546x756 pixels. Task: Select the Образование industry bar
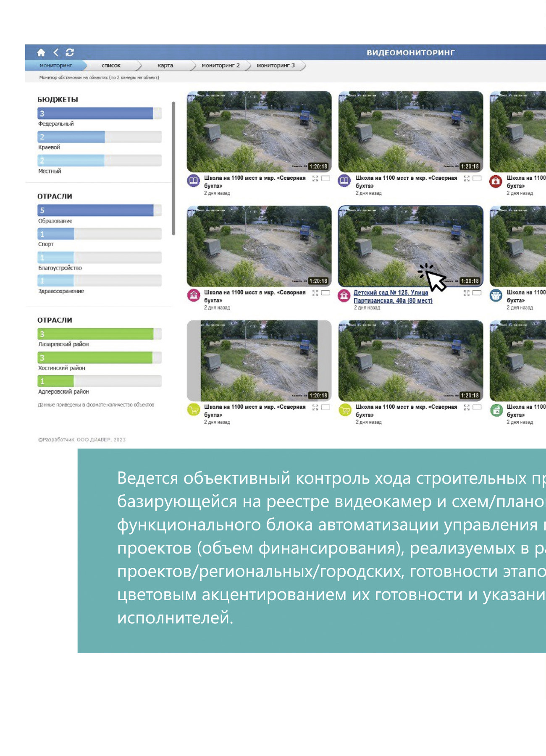[x=95, y=210]
